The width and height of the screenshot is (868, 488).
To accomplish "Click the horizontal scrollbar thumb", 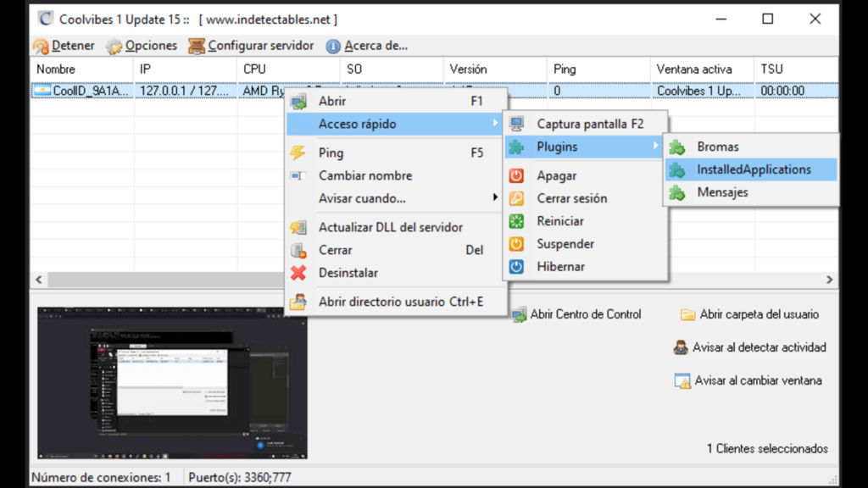I will (166, 280).
